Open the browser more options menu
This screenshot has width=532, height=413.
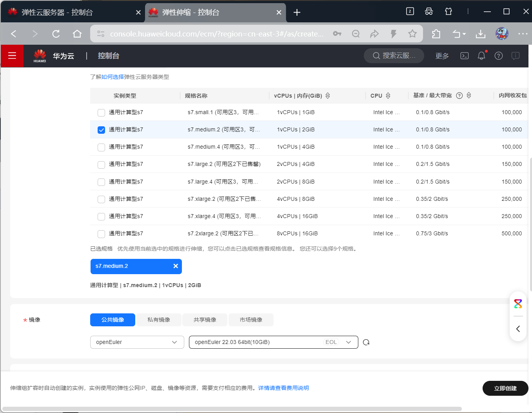click(x=523, y=34)
